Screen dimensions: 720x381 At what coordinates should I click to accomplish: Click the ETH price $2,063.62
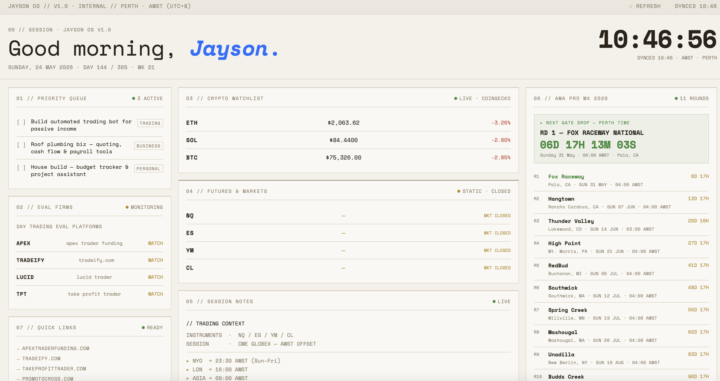[x=343, y=123]
